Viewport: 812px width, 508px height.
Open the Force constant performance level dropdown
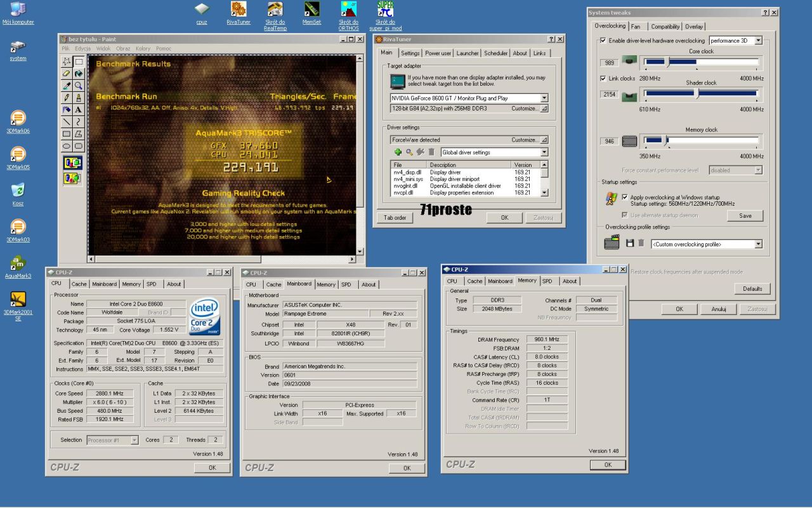click(x=757, y=170)
